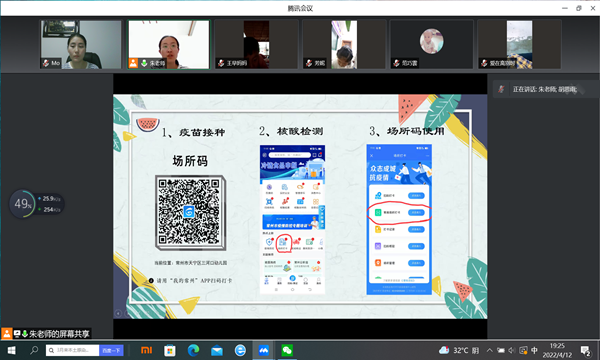Click the 32°C weather widget

tap(459, 350)
